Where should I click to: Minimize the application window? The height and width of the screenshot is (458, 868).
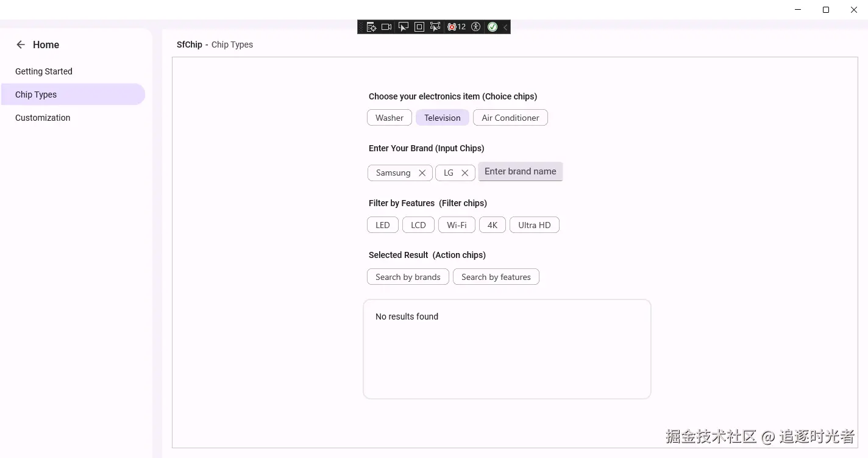point(798,10)
